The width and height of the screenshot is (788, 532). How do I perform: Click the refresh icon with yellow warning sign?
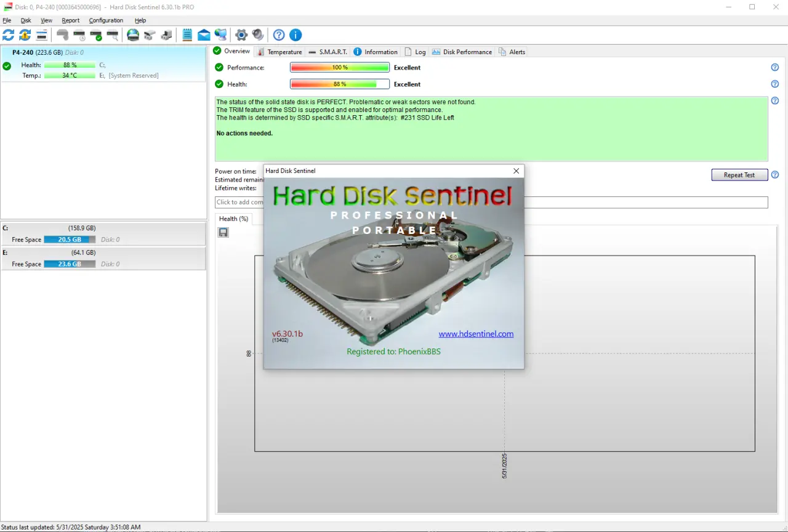coord(25,34)
